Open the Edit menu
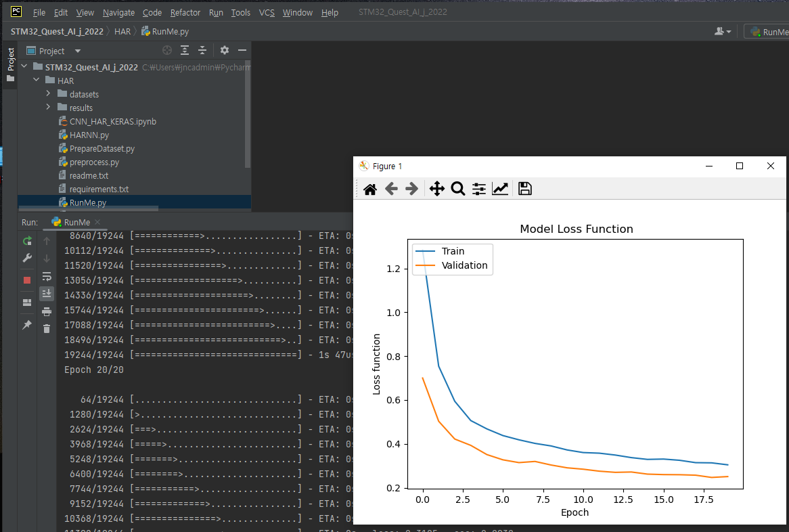This screenshot has width=789, height=532. [61, 13]
